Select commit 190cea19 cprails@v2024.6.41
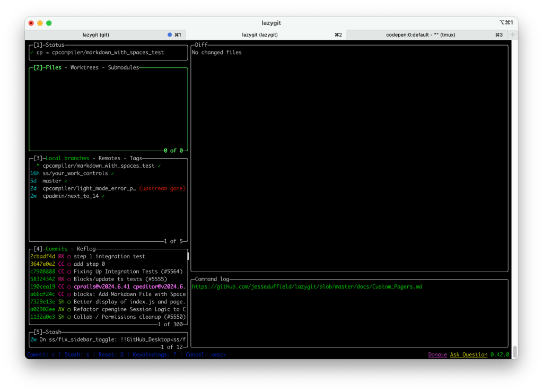 tap(108, 287)
